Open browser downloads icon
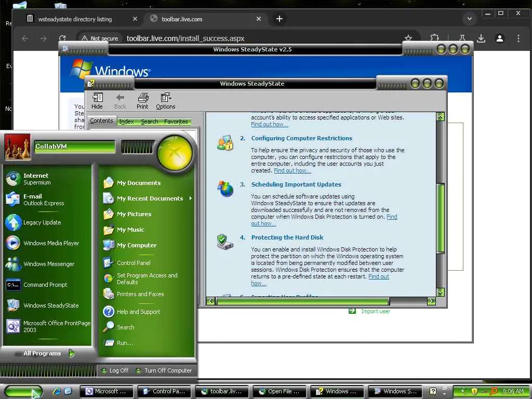Viewport: 532px width, 399px height. coord(481,38)
